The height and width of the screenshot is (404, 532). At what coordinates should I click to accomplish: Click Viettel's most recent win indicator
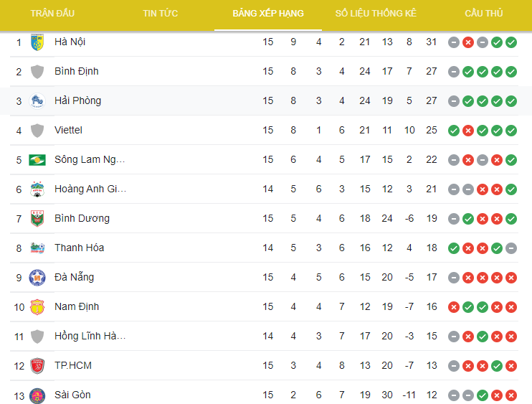(511, 131)
